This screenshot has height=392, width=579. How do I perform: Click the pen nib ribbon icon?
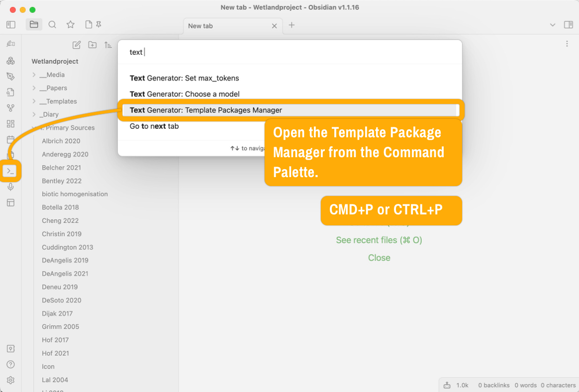coord(11,77)
